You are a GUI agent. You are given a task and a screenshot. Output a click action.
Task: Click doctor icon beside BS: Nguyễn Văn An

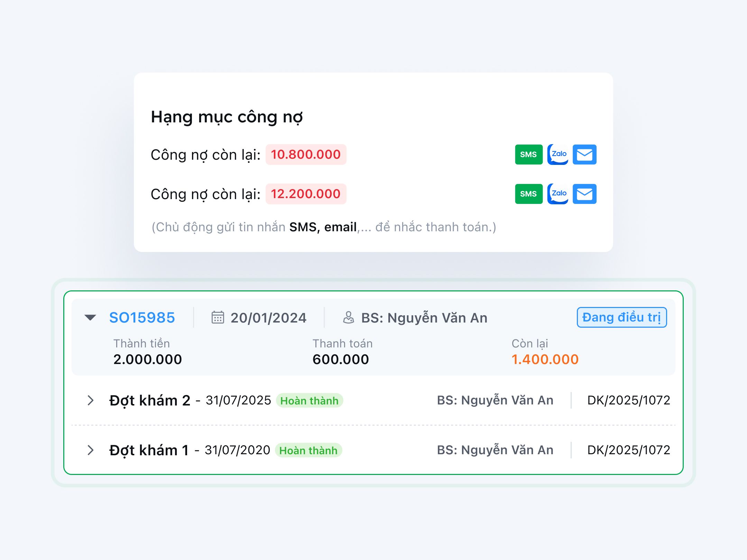(348, 317)
